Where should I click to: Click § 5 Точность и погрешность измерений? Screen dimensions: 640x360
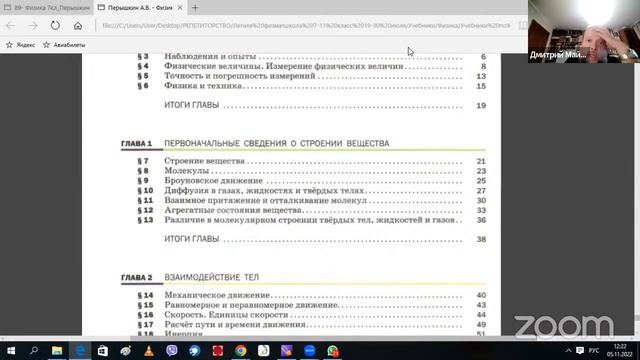pos(311,76)
